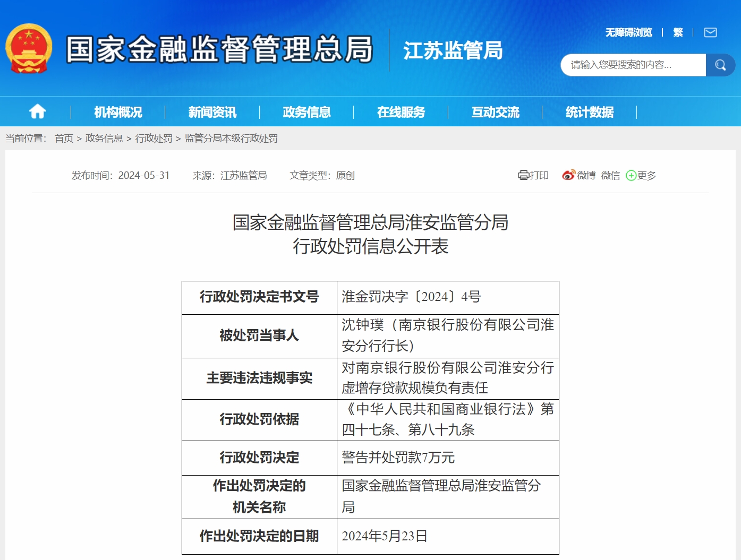Click the 打印 print link
Screen dimensions: 741x560
point(539,175)
